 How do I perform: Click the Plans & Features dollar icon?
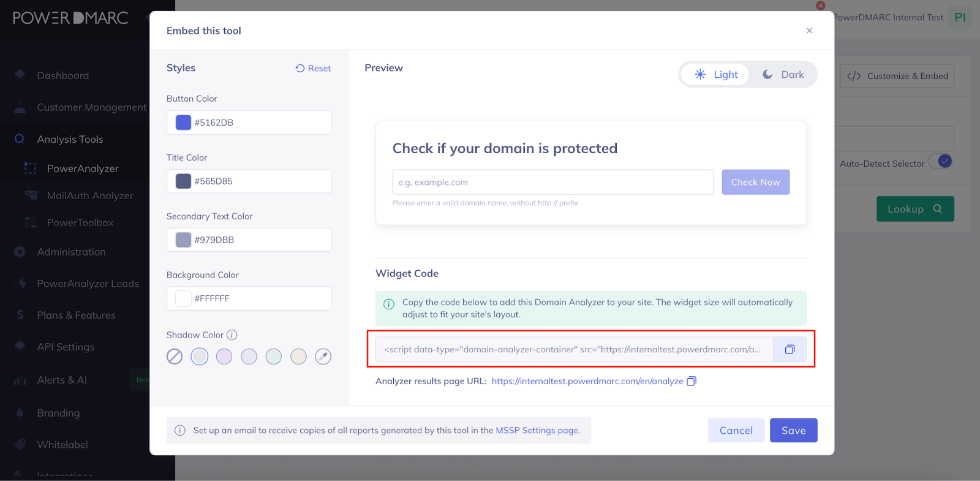pyautogui.click(x=20, y=315)
